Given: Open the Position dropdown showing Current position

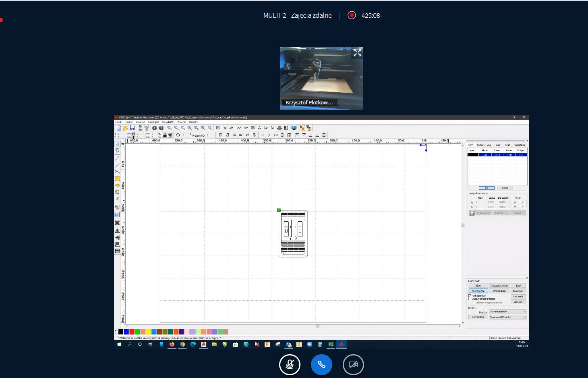Looking at the screenshot, I should tap(507, 312).
